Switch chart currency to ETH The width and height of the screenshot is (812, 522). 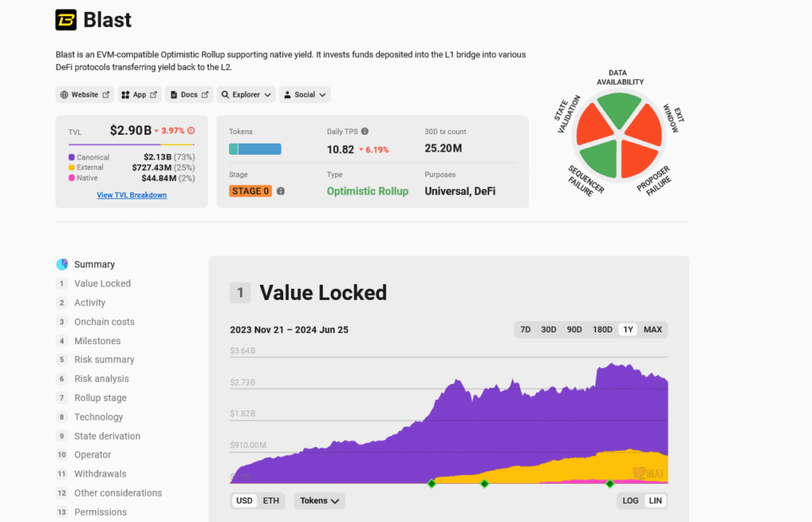(271, 501)
